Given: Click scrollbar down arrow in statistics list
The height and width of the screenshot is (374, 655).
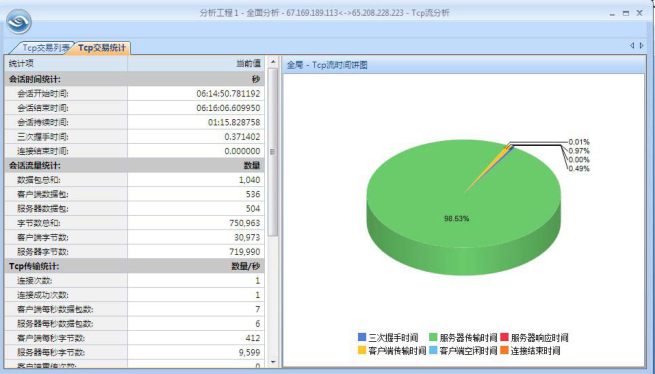Looking at the screenshot, I should tap(273, 362).
